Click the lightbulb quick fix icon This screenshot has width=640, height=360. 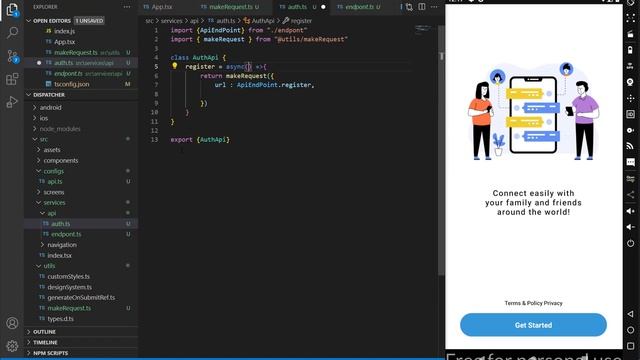click(x=175, y=66)
